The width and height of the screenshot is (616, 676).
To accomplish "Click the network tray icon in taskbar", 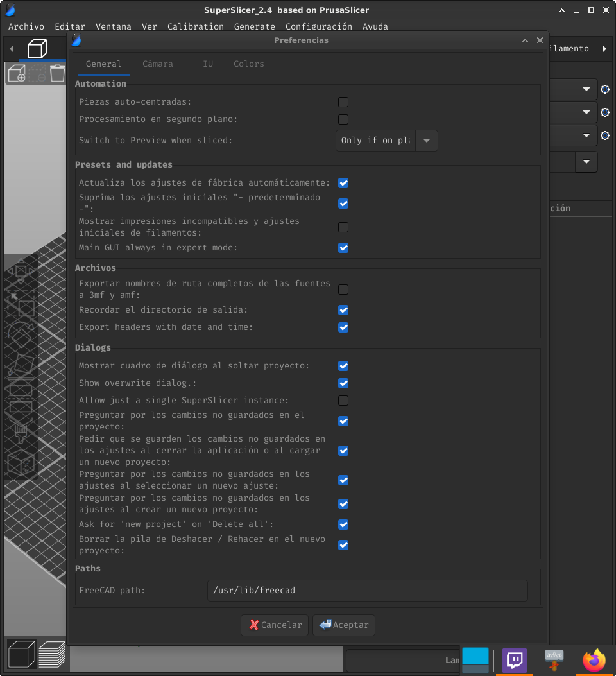I will click(x=554, y=660).
